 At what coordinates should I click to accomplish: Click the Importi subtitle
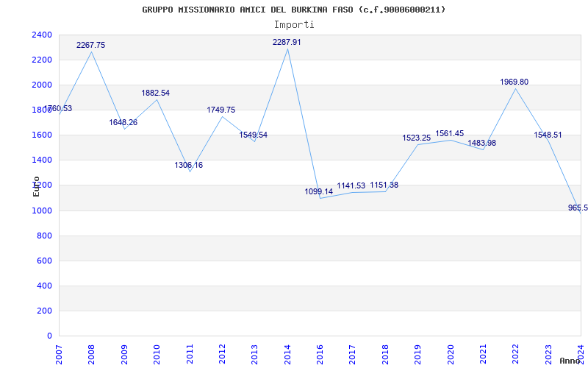(x=293, y=24)
